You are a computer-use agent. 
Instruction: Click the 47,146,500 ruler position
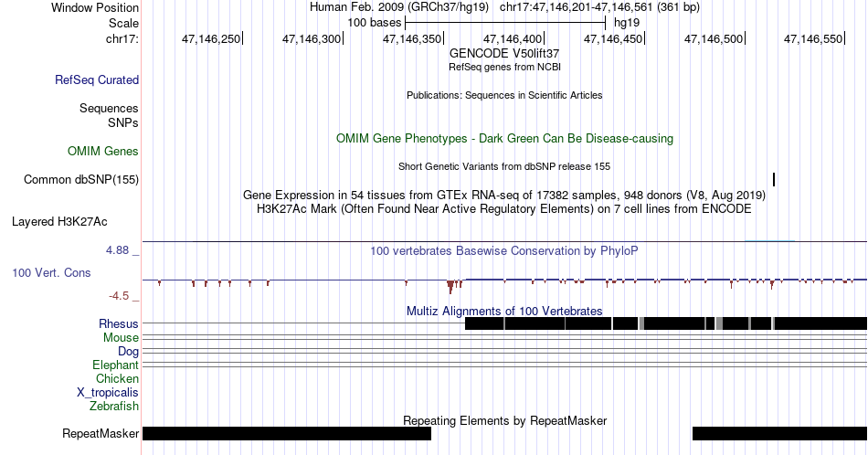tap(714, 38)
